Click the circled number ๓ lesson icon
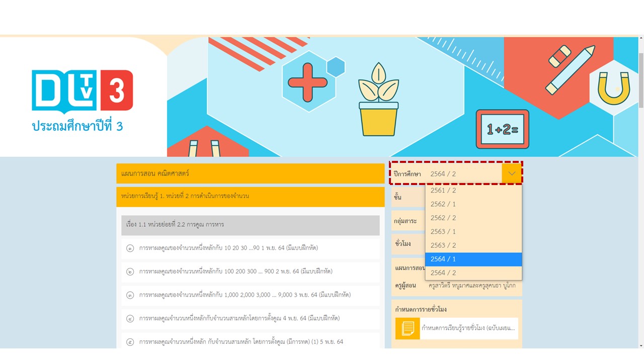 point(130,295)
